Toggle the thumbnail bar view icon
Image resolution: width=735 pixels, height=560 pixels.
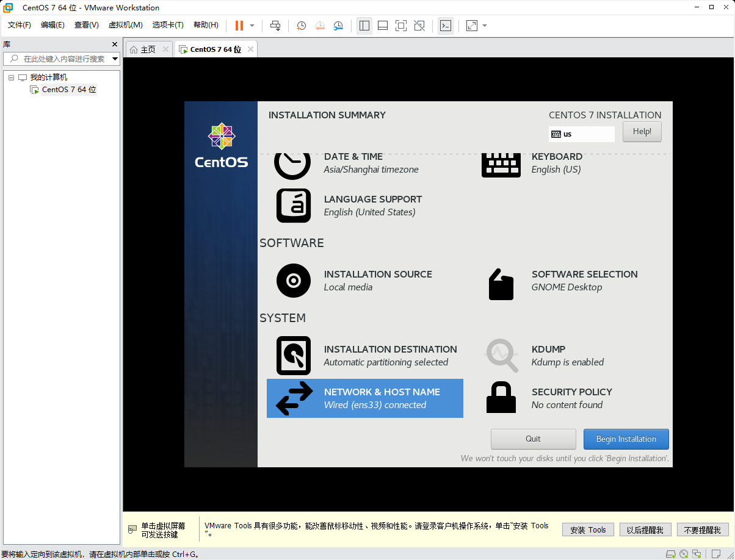[x=383, y=26]
